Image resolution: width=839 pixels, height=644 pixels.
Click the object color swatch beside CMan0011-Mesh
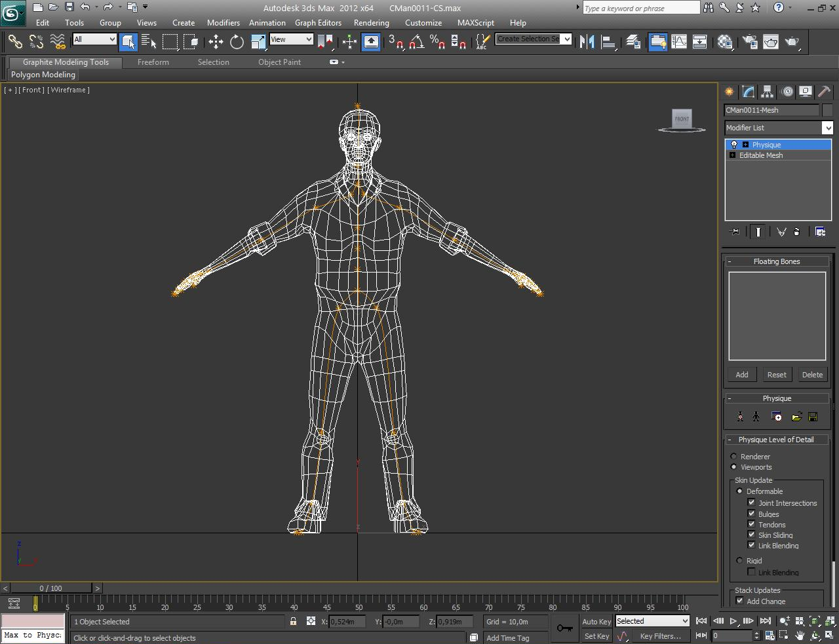pos(827,110)
